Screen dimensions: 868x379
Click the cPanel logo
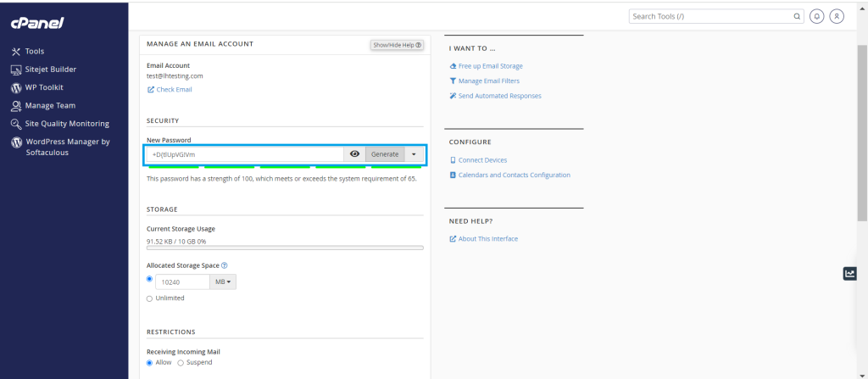tap(37, 23)
